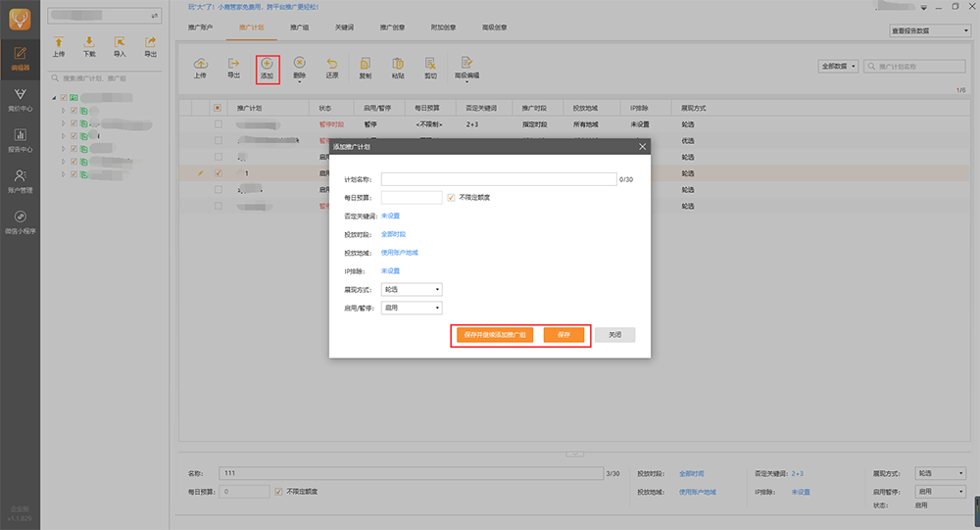Click the 剪切 cut icon
This screenshot has height=530, width=980.
click(x=430, y=69)
